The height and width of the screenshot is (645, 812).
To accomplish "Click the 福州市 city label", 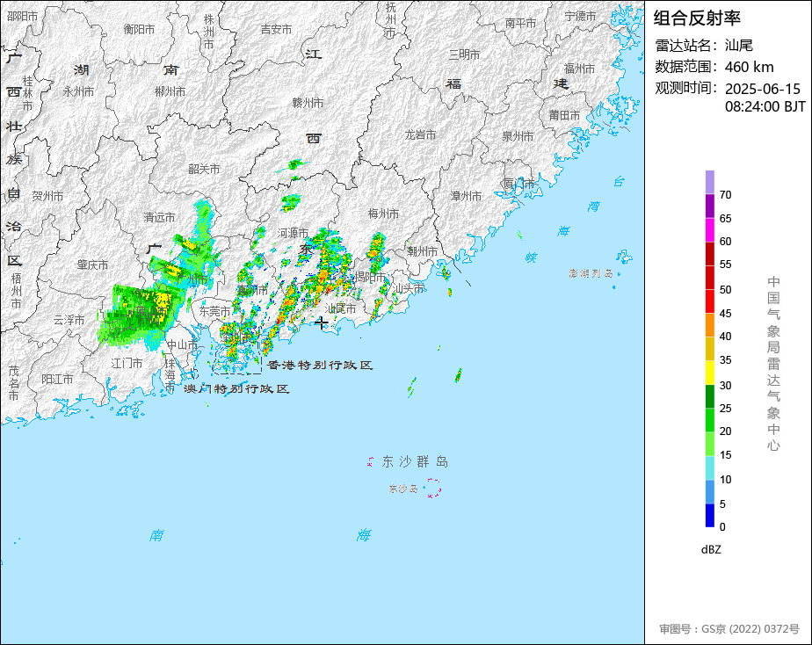I will [579, 69].
